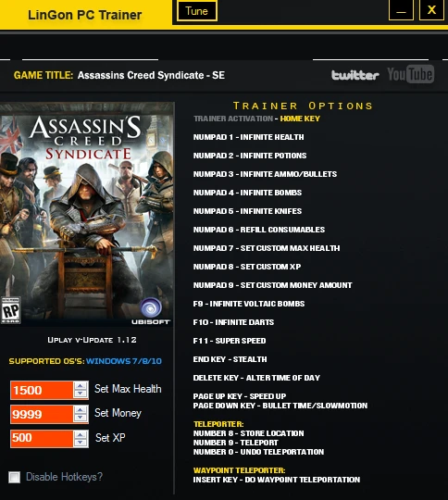This screenshot has height=500, width=448.
Task: Click the Waypoint Teleporter heading
Action: (x=239, y=470)
